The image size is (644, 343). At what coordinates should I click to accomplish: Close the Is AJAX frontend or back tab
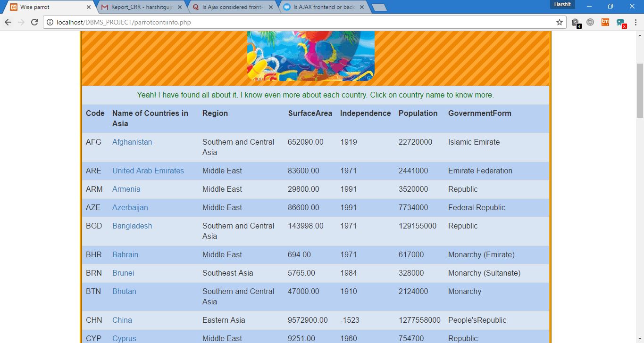click(362, 7)
